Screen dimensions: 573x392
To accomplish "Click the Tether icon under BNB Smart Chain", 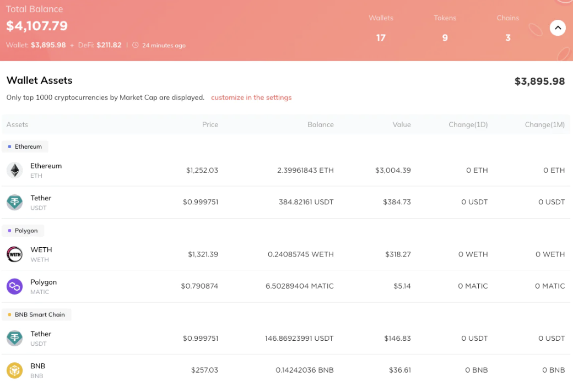I will point(14,338).
